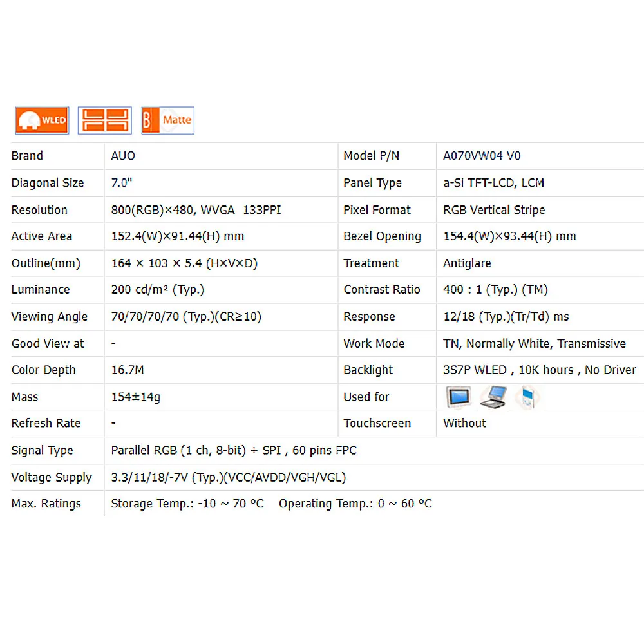Click the orange landscape panel layout icon

click(x=105, y=120)
